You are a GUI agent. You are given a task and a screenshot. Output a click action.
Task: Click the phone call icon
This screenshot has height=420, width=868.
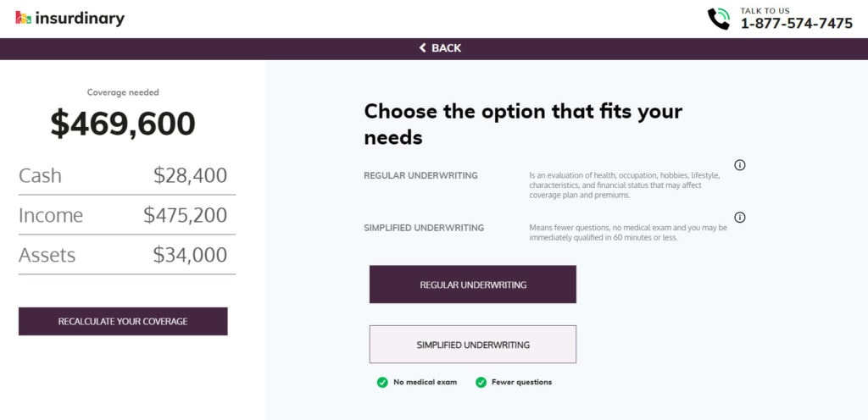[719, 19]
